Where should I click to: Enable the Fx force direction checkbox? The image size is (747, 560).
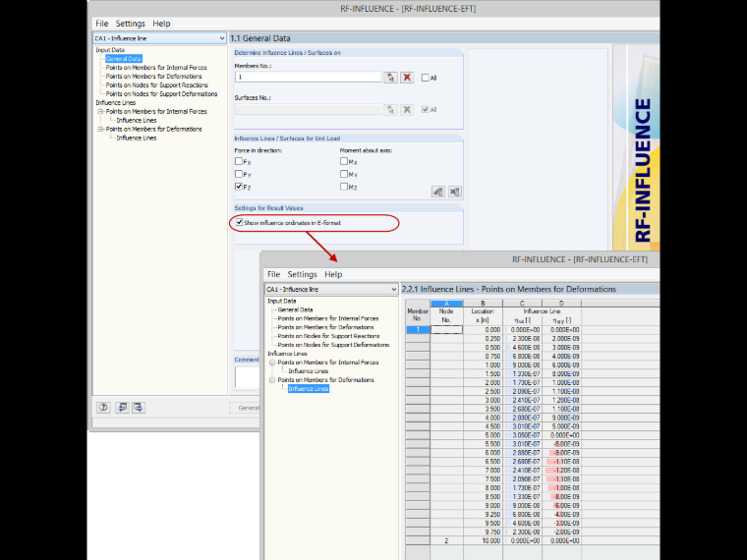239,161
